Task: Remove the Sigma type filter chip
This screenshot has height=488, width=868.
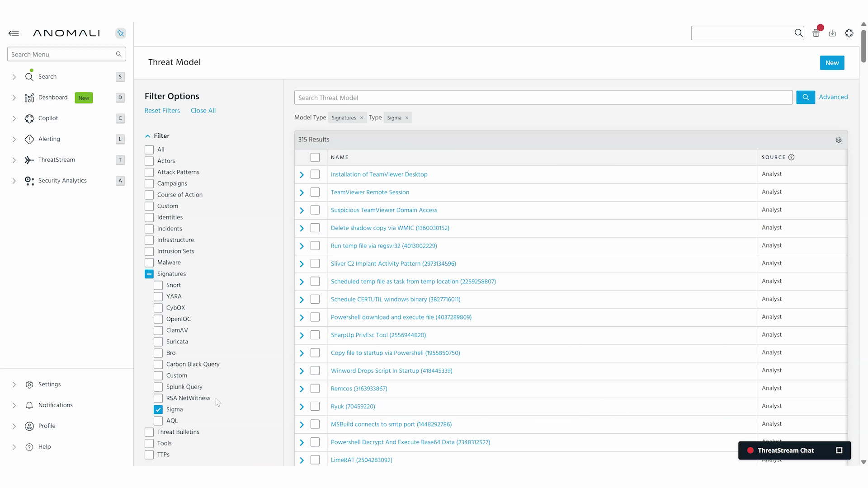Action: pyautogui.click(x=407, y=118)
